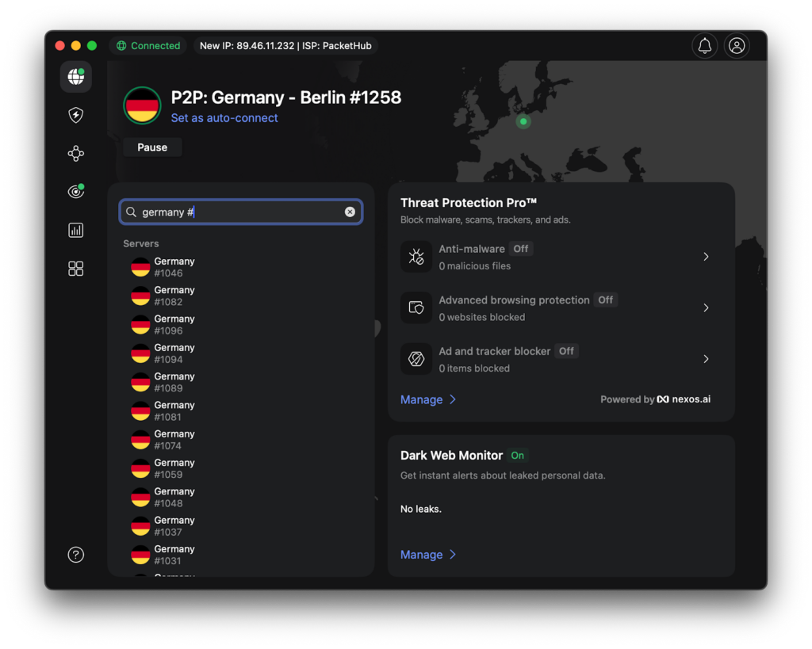Click the Threat Protection Pro heading

tap(469, 203)
